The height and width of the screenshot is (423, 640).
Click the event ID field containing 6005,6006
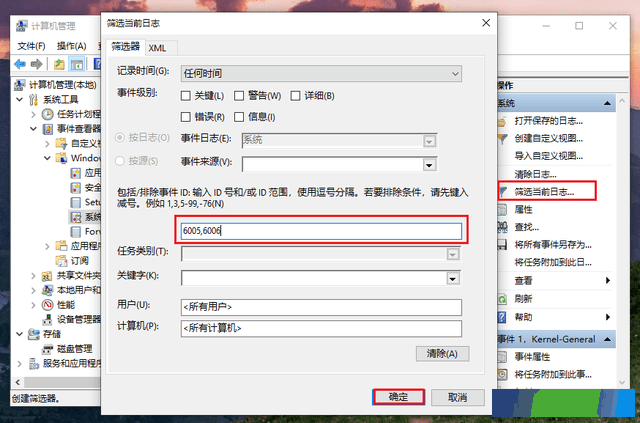(321, 231)
